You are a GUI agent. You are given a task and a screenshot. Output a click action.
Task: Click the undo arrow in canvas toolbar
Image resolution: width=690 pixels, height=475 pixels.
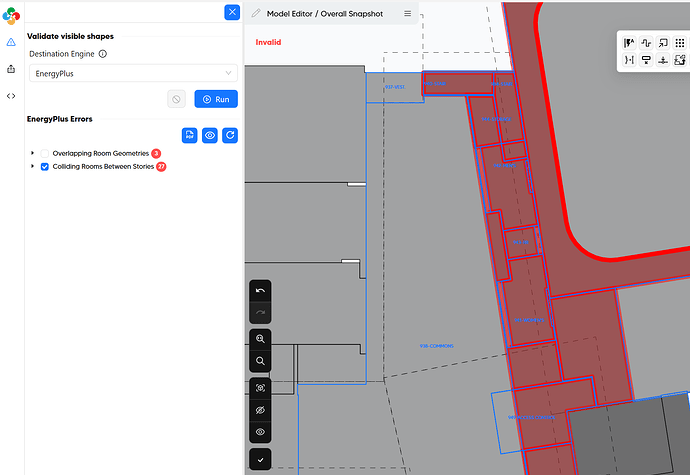tap(260, 290)
